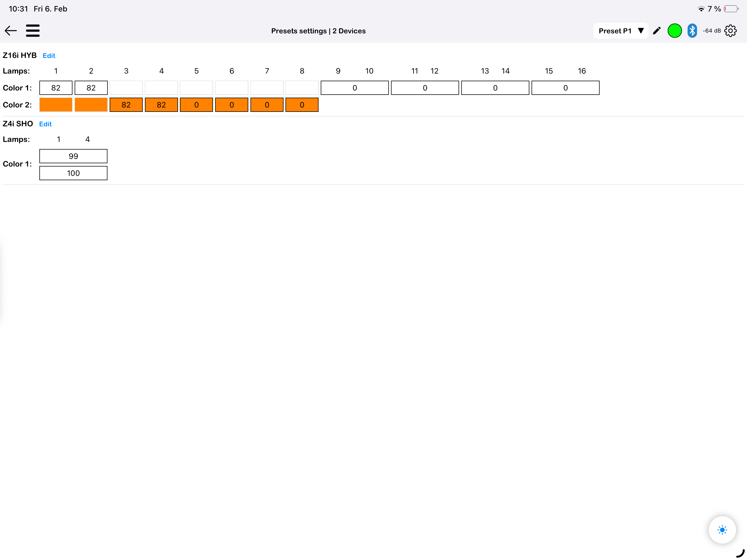The height and width of the screenshot is (560, 747).
Task: Tap the green status circle
Action: [674, 31]
